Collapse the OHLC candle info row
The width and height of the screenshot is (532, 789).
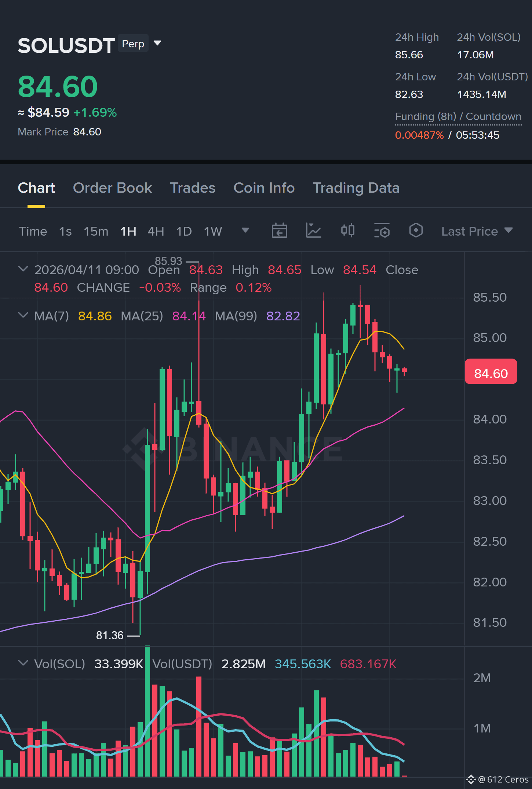(23, 269)
